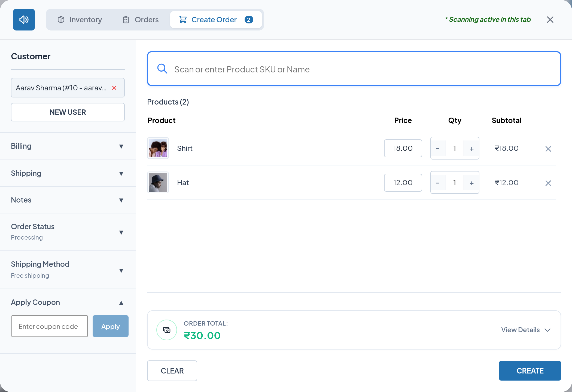Image resolution: width=572 pixels, height=392 pixels.
Task: Open the Shipping Method dropdown
Action: pos(68,270)
